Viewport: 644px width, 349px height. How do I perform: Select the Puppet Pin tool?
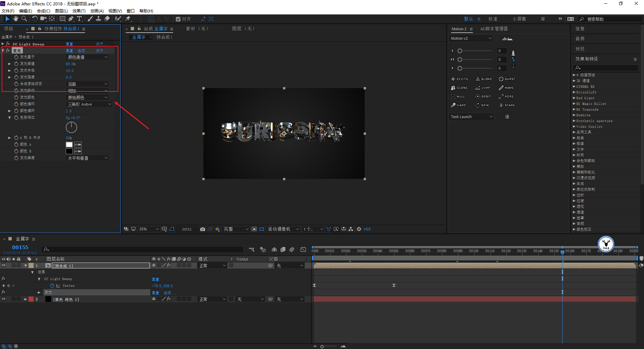pos(128,19)
